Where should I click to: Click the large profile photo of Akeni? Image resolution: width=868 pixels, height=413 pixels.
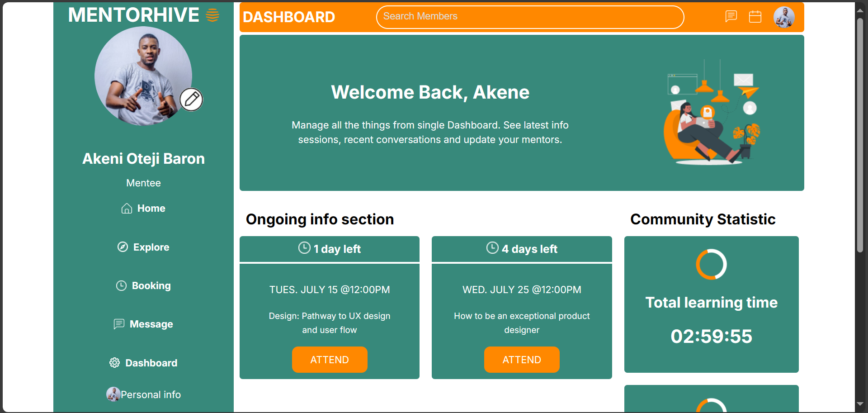(143, 76)
